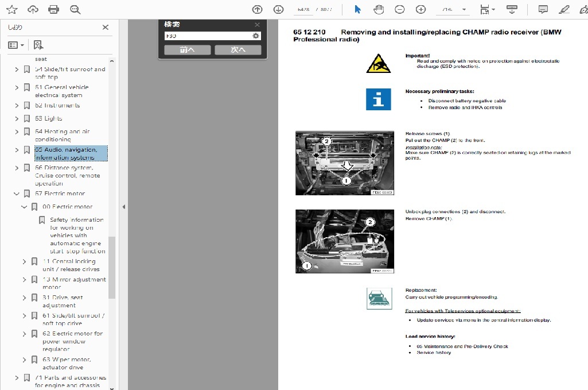This screenshot has height=390, width=588.
Task: Expand 66 Distance system bookmark
Action: (x=17, y=168)
